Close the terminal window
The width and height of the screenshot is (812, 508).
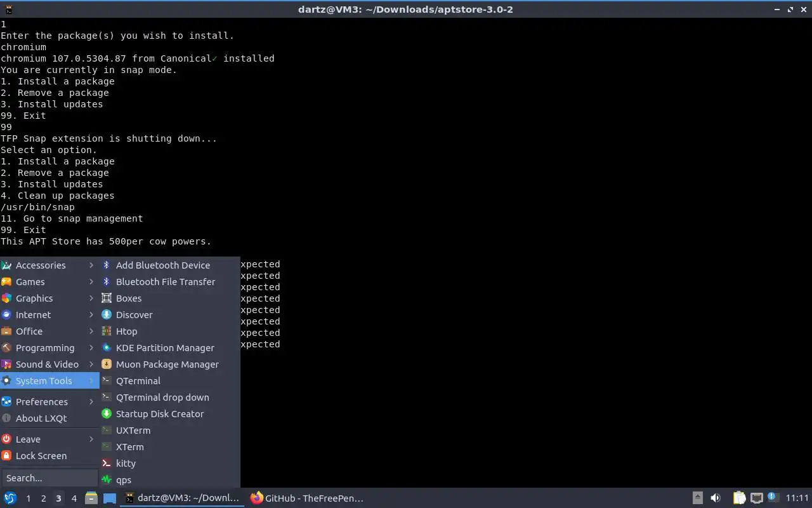pos(803,9)
